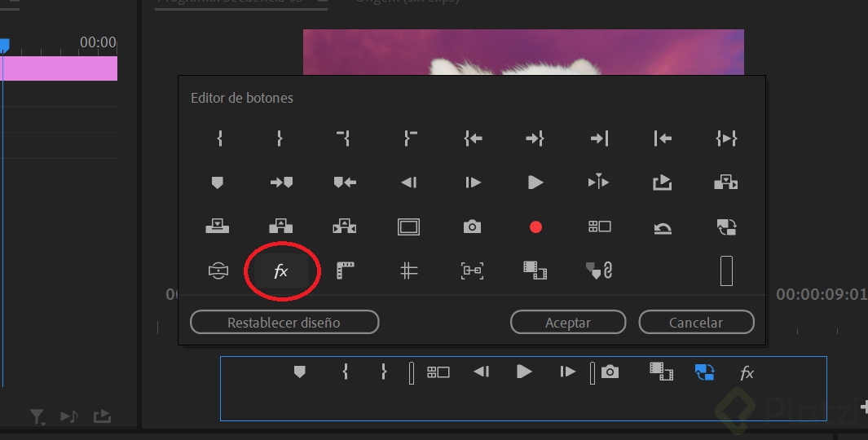Select circled fx Global Mute icon
The width and height of the screenshot is (868, 440).
pyautogui.click(x=280, y=271)
